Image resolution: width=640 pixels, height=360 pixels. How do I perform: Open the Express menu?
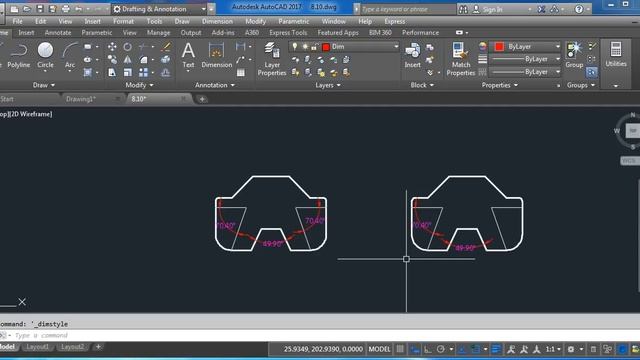394,21
